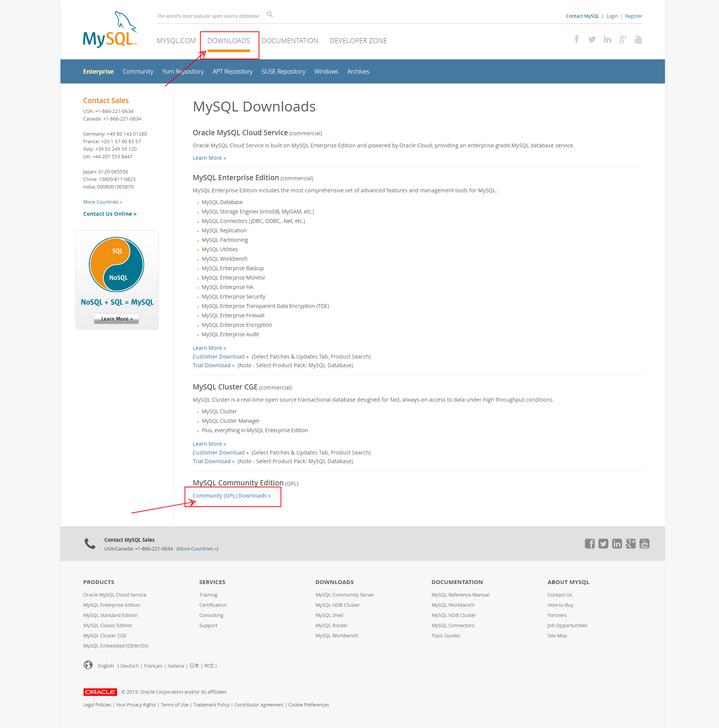Viewport: 719px width, 728px height.
Task: Click Contact MySQL link at top
Action: (x=582, y=16)
